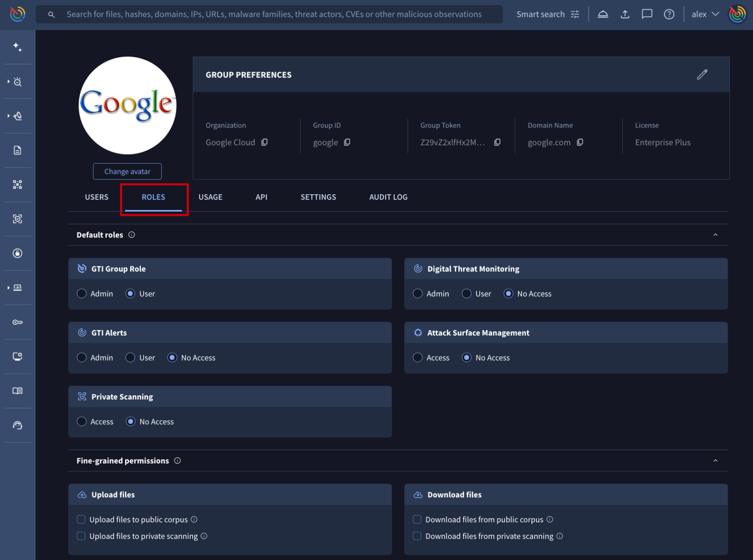
Task: Open the monitor settings icon in sidebar
Action: [x=17, y=356]
